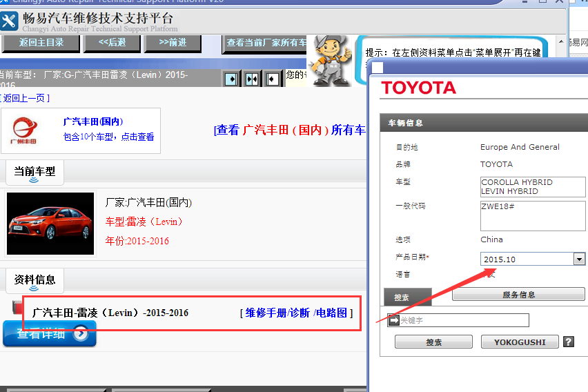Click the red document icon beside Levin entry
The height and width of the screenshot is (392, 588).
[x=17, y=307]
